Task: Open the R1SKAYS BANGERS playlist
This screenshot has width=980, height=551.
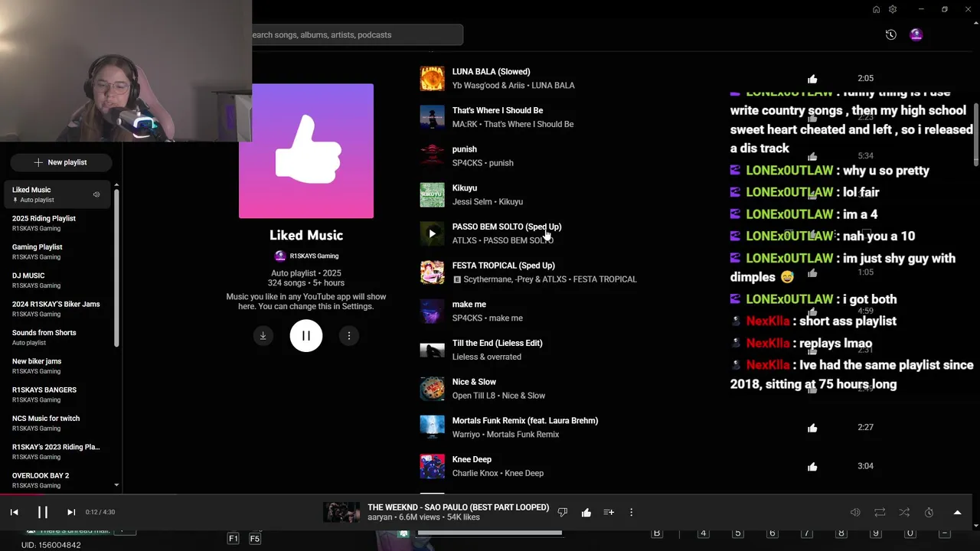Action: tap(57, 394)
